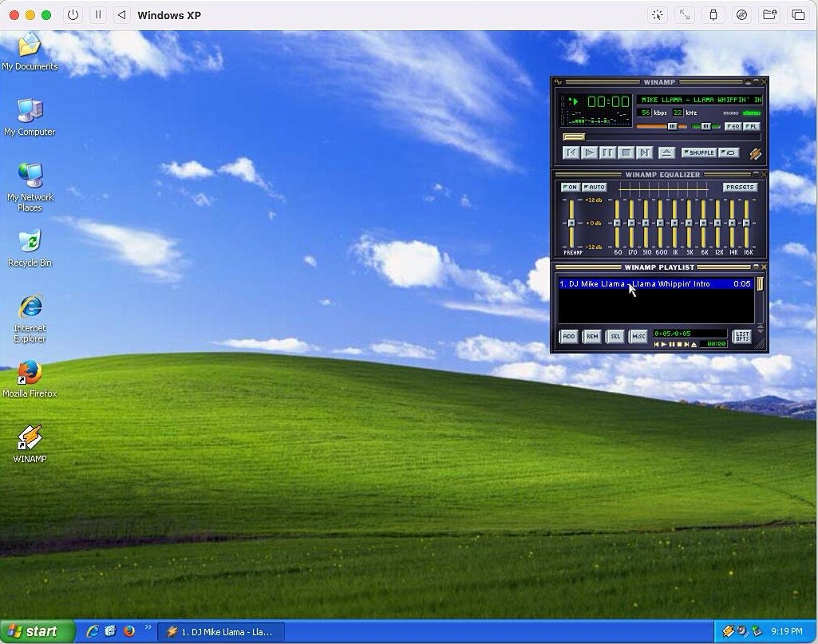The width and height of the screenshot is (818, 644).
Task: Open the playlist LIST OPTS menu
Action: 742,336
